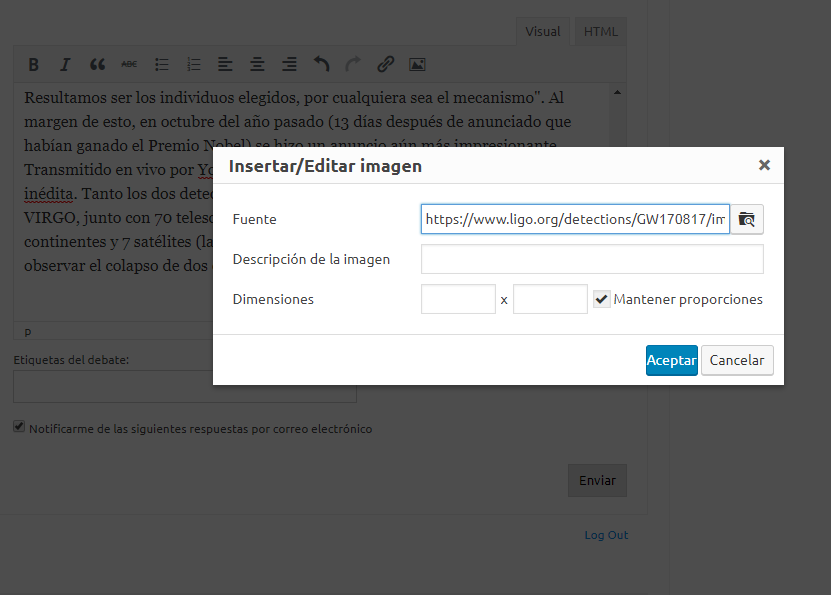Cancel the image dialog
The height and width of the screenshot is (595, 831).
(737, 360)
